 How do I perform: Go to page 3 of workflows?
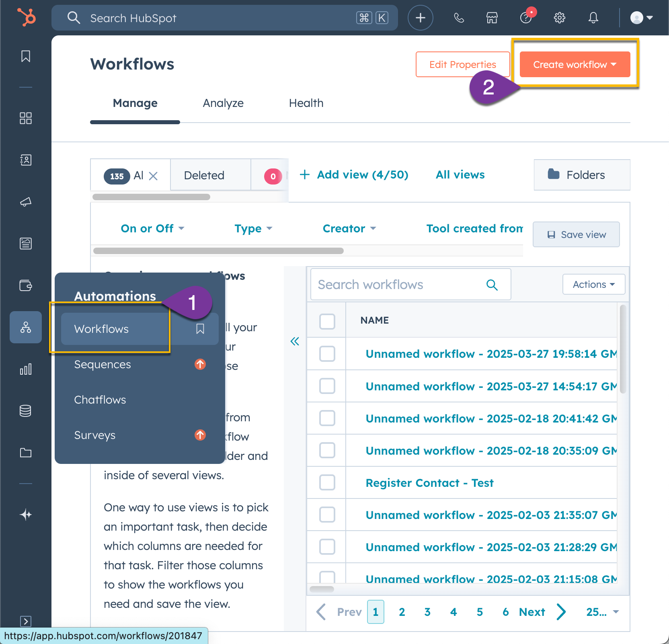427,612
